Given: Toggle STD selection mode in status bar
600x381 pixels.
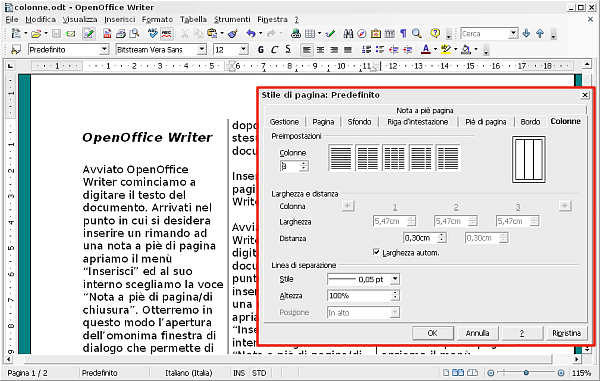Looking at the screenshot, I should [259, 373].
